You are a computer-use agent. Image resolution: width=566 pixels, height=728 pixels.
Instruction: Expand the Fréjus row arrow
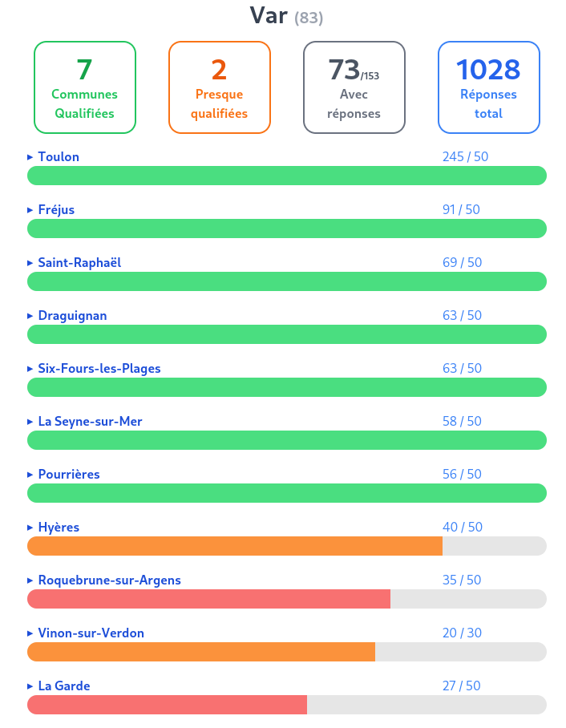pos(30,210)
